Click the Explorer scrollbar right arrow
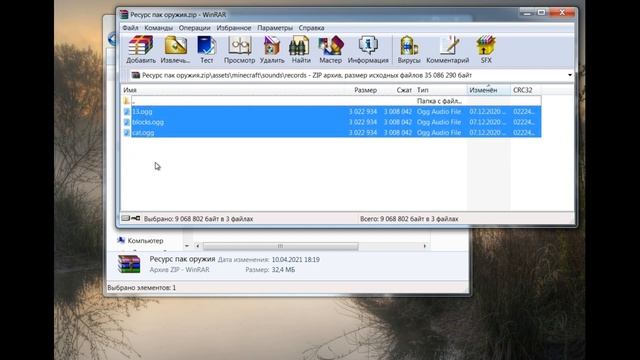Image resolution: width=640 pixels, height=360 pixels. pyautogui.click(x=424, y=246)
